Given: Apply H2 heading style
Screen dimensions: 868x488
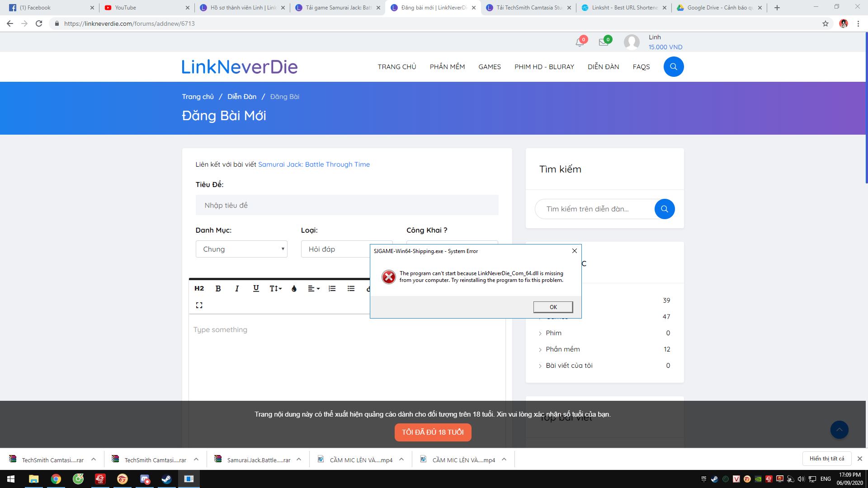Looking at the screenshot, I should (x=199, y=289).
